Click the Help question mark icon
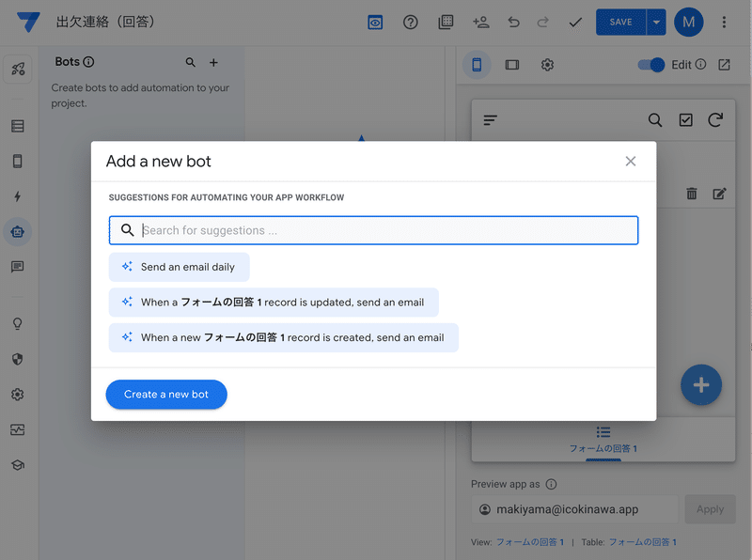 tap(411, 22)
